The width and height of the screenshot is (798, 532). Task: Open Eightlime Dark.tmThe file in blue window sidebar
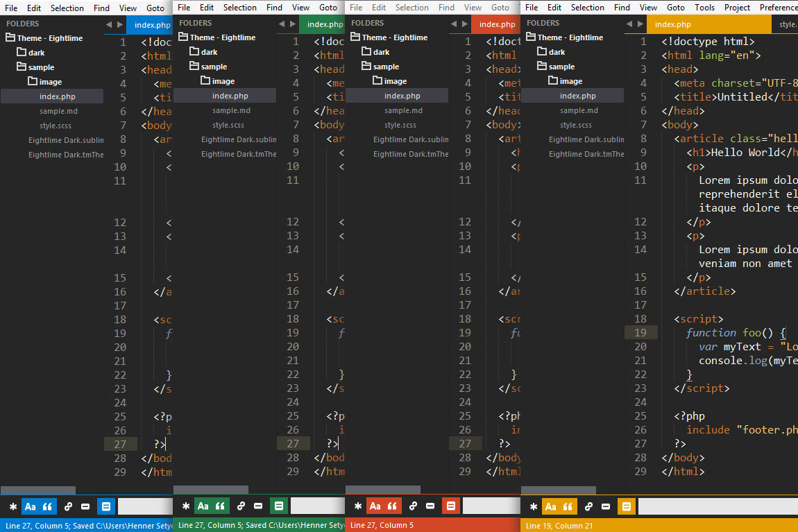(x=66, y=155)
